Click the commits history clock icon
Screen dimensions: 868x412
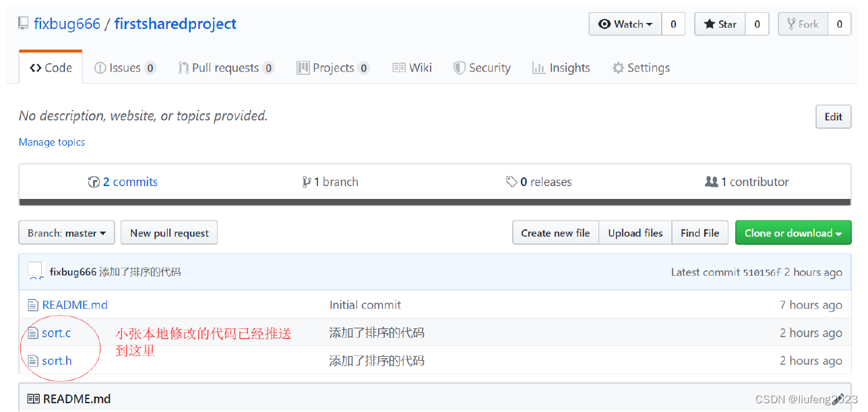pyautogui.click(x=94, y=182)
